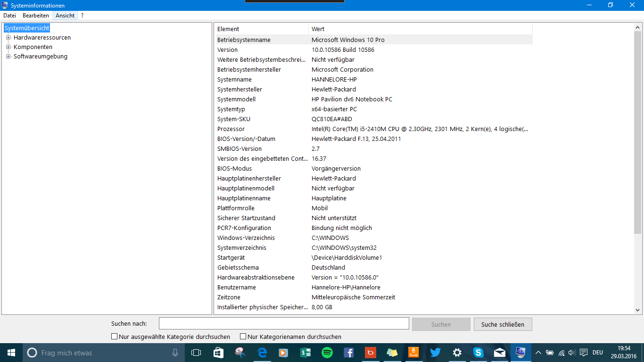Open the Snipping Tool taskbar icon
This screenshot has width=644, height=362.
tap(240, 353)
